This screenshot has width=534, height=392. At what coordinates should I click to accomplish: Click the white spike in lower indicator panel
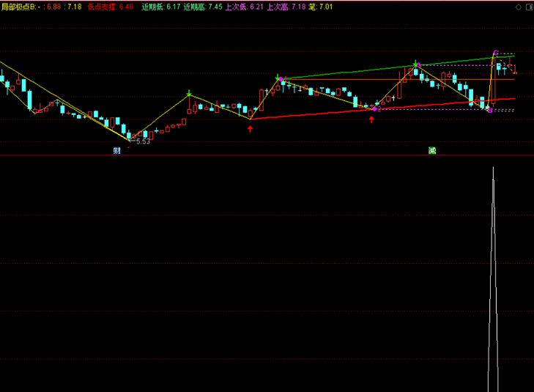coord(493,279)
